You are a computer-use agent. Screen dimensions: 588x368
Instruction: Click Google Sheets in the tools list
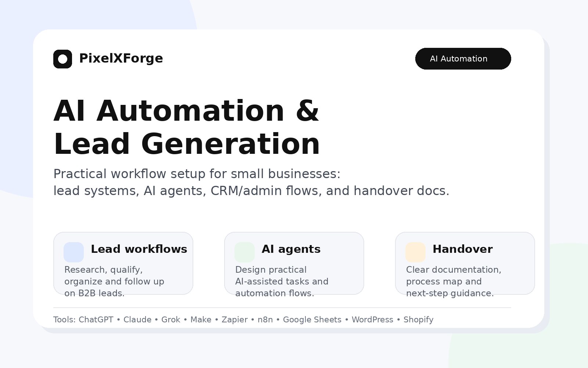coord(312,319)
